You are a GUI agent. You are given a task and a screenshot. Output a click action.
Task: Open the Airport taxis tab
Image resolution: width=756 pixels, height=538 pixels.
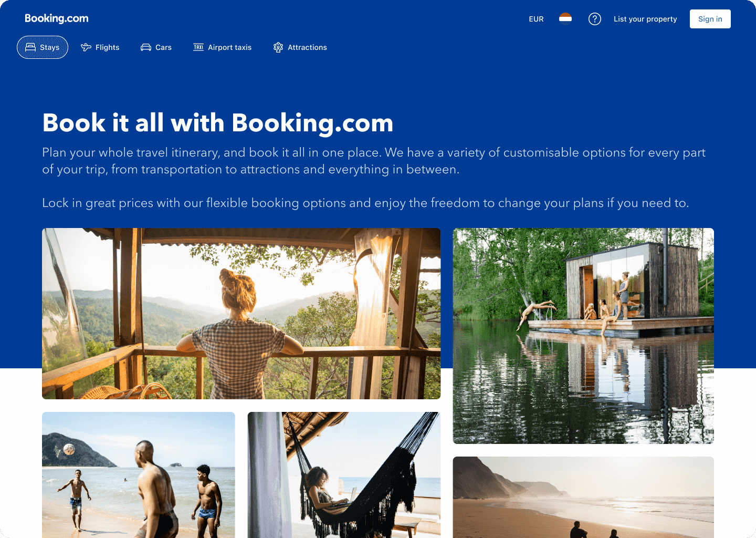coord(223,47)
